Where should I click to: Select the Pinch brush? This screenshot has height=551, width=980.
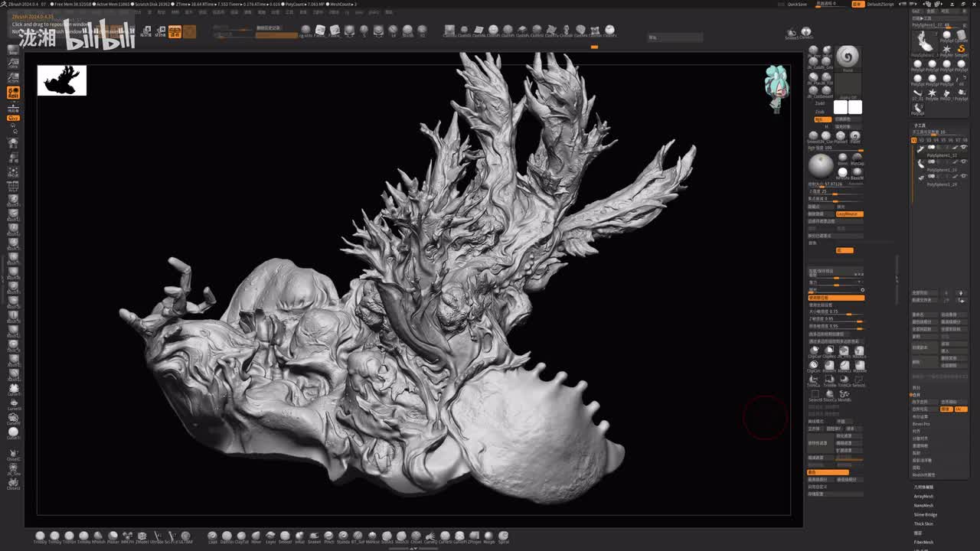click(328, 536)
